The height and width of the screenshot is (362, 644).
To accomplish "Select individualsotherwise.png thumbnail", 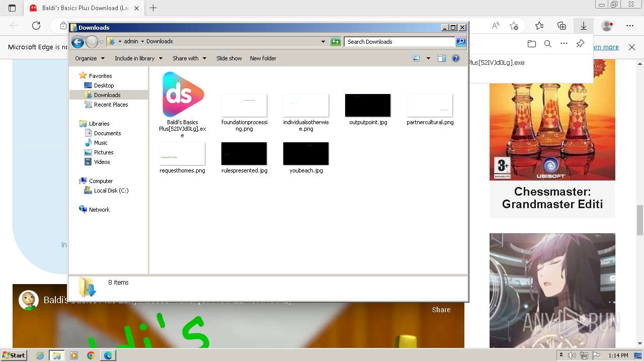I will [x=306, y=112].
